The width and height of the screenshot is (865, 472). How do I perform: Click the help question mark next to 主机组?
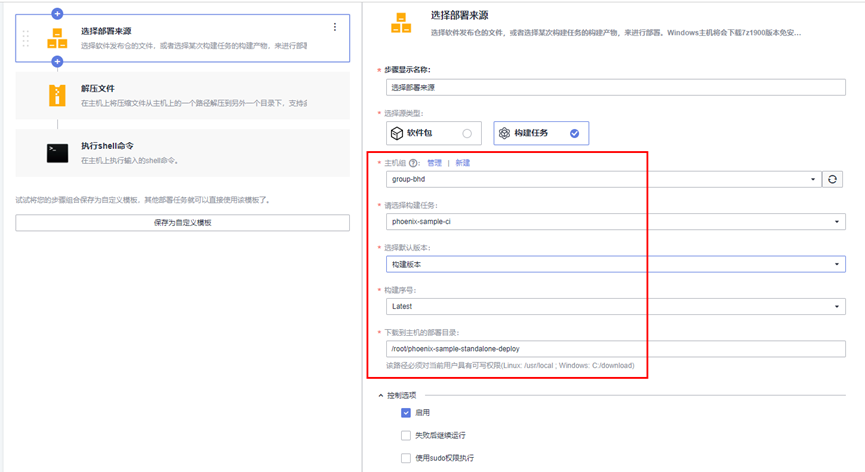(413, 163)
